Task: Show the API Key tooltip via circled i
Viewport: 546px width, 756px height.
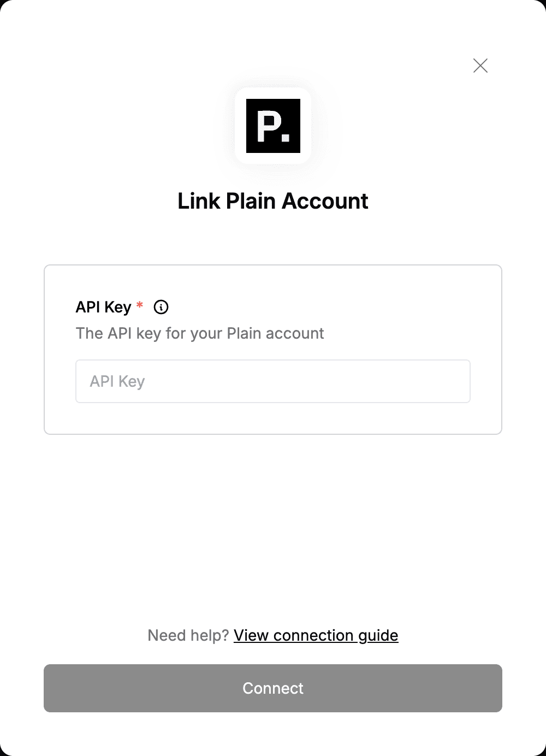Action: (161, 307)
